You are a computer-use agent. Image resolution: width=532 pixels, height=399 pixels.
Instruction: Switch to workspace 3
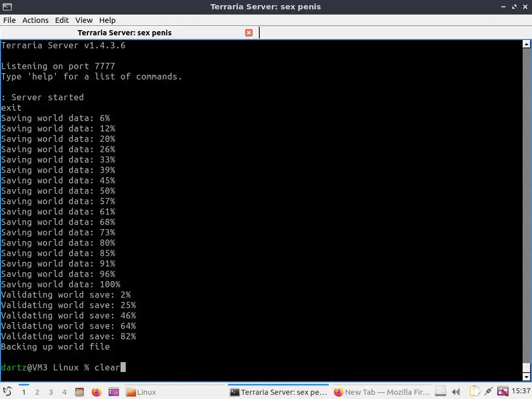coord(51,392)
